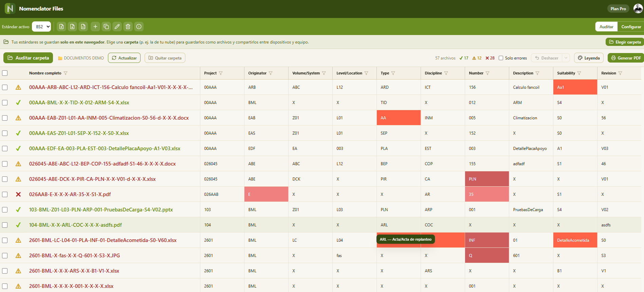Open the Suitability column filter

tap(579, 73)
